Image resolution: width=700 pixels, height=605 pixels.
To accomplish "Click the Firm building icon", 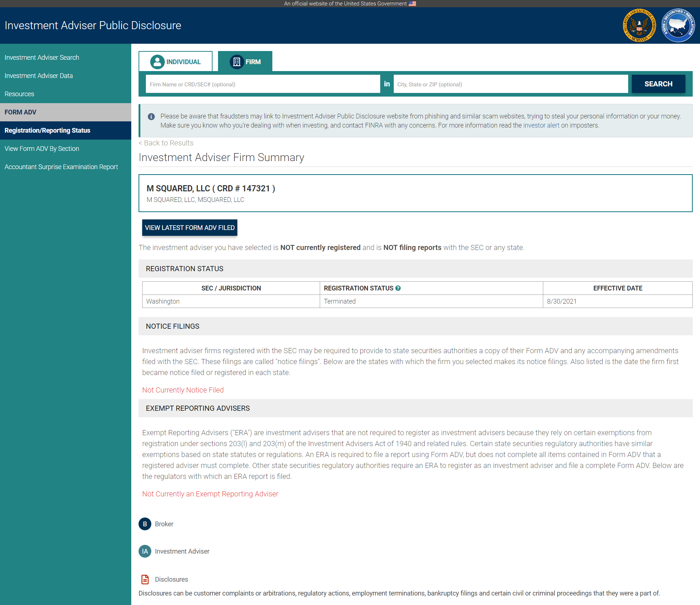I will (x=237, y=62).
